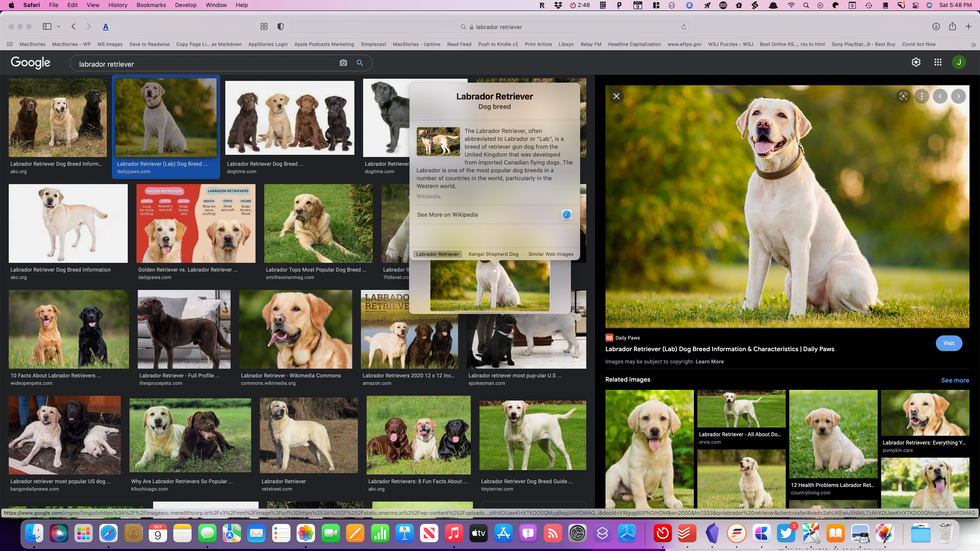Select the Labrador Retriever lookup tab
980x551 pixels.
[x=437, y=254]
